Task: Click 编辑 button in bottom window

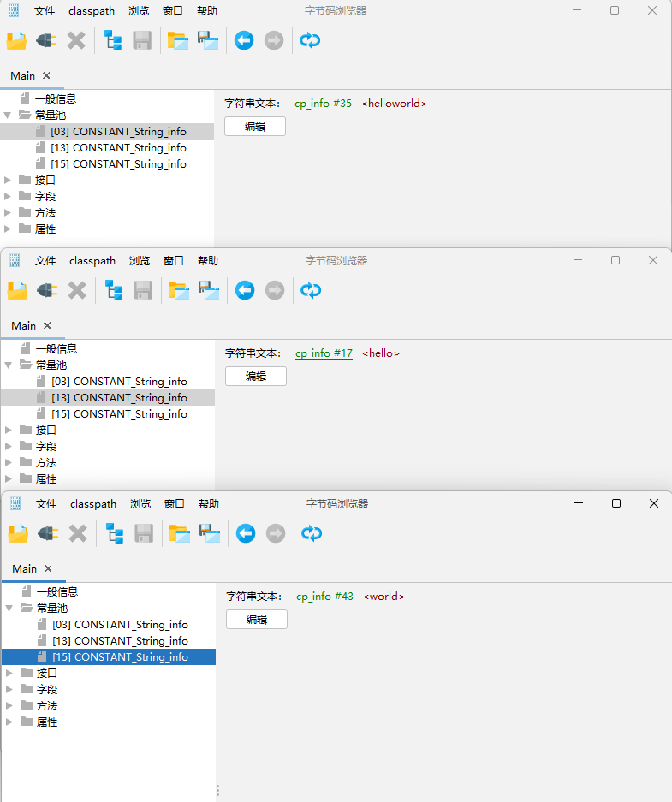Action: pyautogui.click(x=257, y=620)
